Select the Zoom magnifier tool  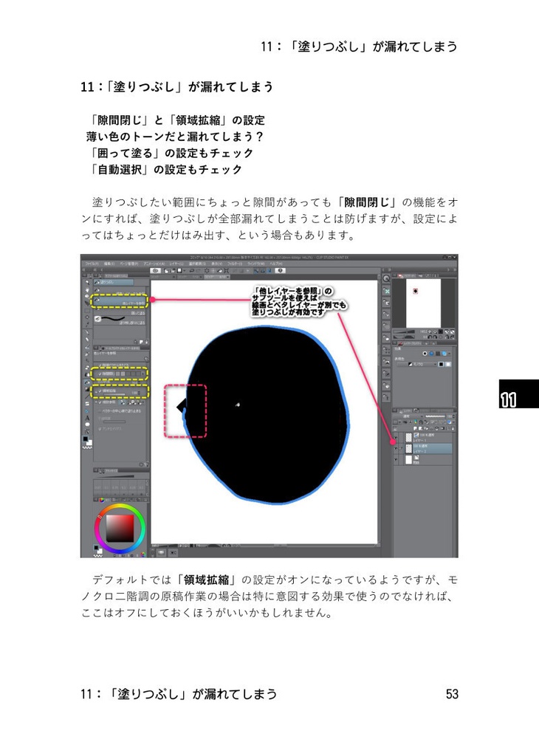[x=87, y=282]
